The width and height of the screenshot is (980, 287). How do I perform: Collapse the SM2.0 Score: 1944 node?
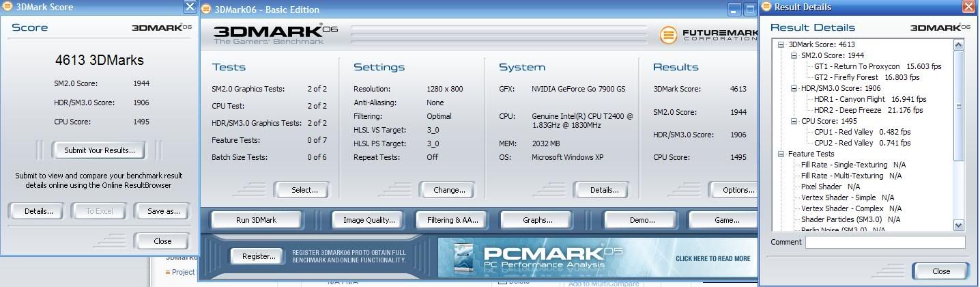pyautogui.click(x=794, y=55)
